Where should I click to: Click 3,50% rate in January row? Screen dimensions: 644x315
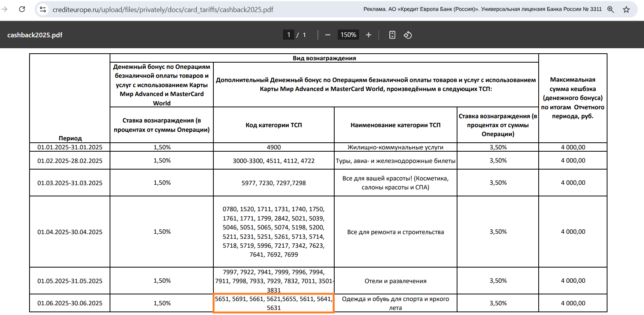498,147
